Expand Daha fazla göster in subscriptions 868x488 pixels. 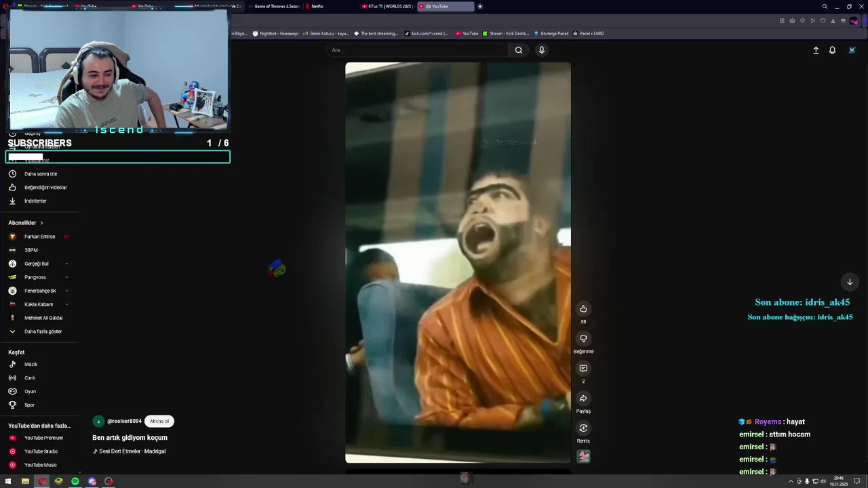(x=43, y=331)
